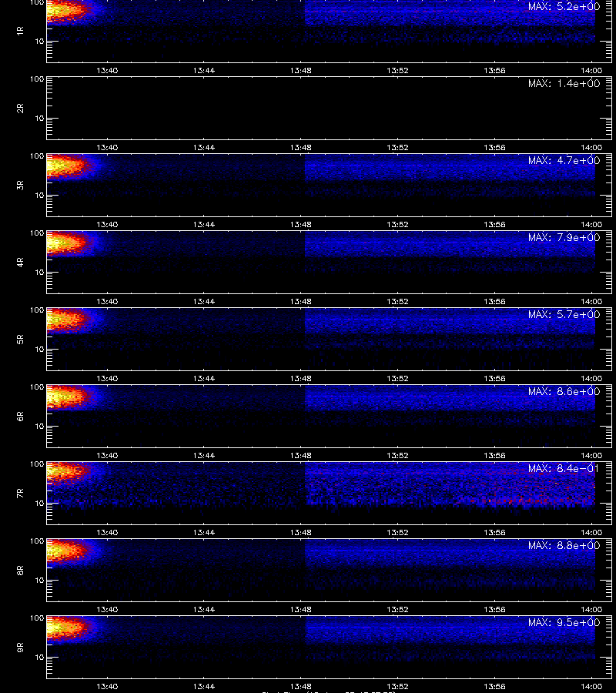
Task: Click the 2R panel axis label
Action: (x=20, y=109)
